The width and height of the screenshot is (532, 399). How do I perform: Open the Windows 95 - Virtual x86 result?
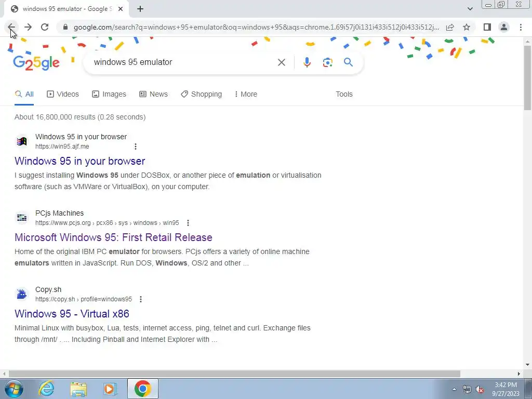[x=72, y=314]
